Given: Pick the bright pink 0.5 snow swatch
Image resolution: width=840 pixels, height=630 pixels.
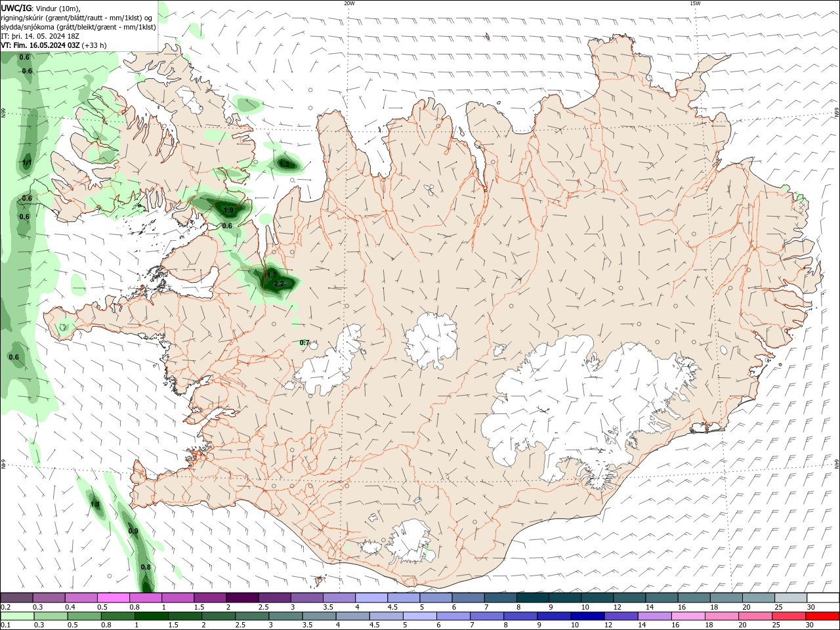Looking at the screenshot, I should tap(113, 598).
